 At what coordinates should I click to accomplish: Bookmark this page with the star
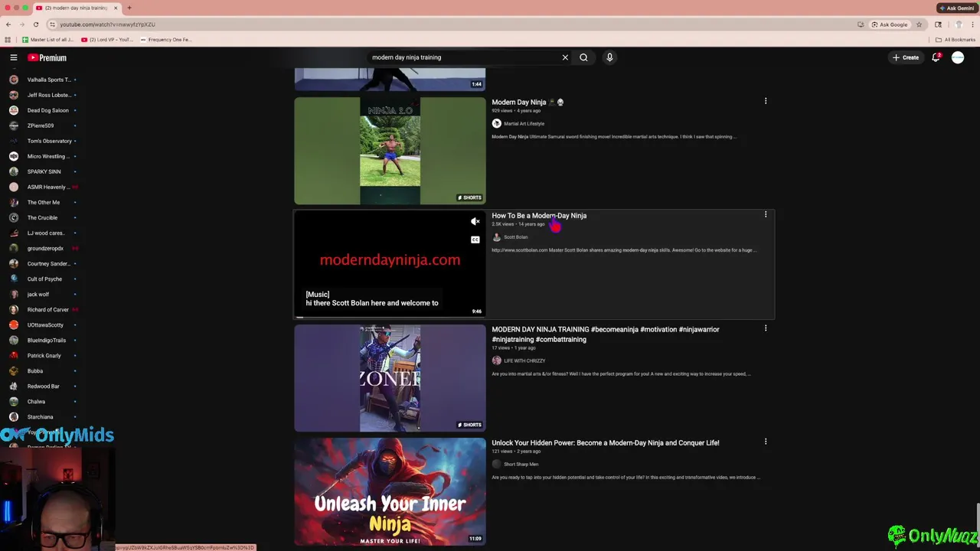pyautogui.click(x=919, y=24)
